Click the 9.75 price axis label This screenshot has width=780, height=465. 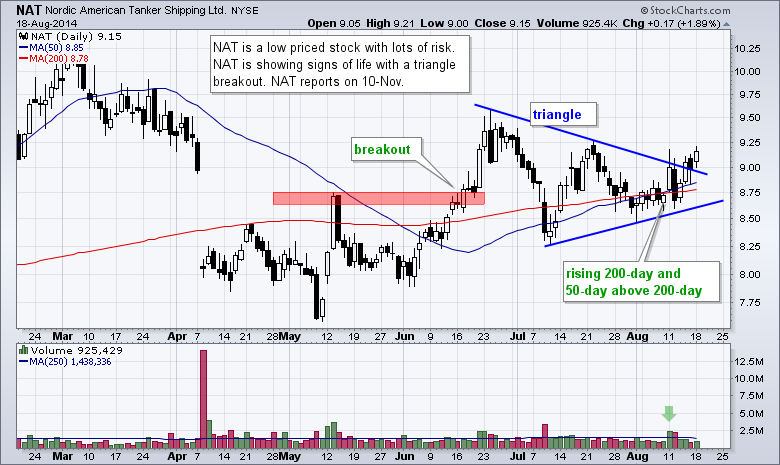(x=750, y=94)
